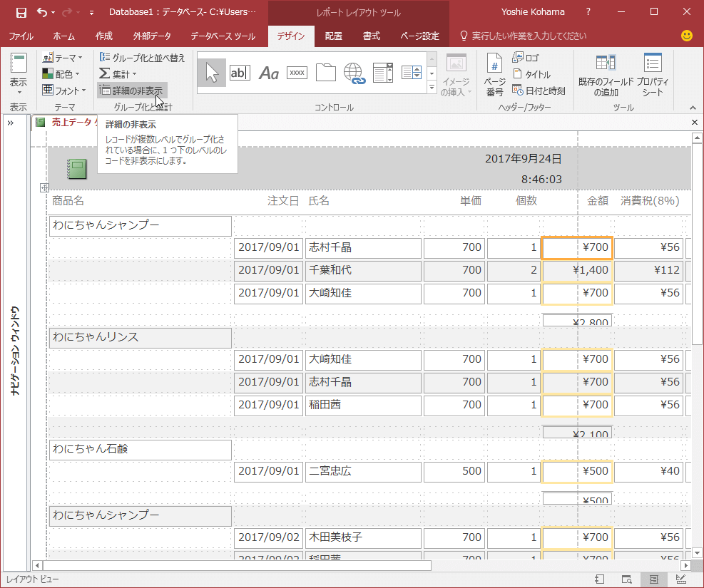Viewport: 704px width, 588px height.
Task: Select the hyperlink control tool
Action: click(x=354, y=72)
